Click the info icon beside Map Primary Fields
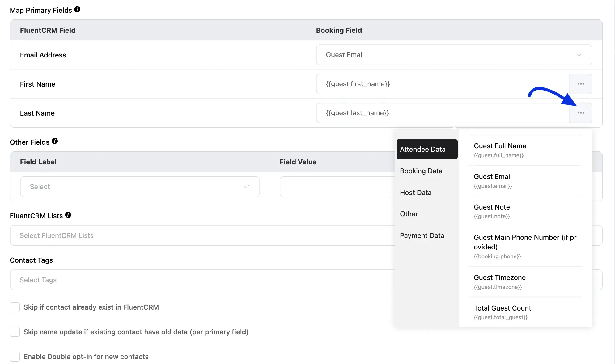This screenshot has height=364, width=615. 77,10
